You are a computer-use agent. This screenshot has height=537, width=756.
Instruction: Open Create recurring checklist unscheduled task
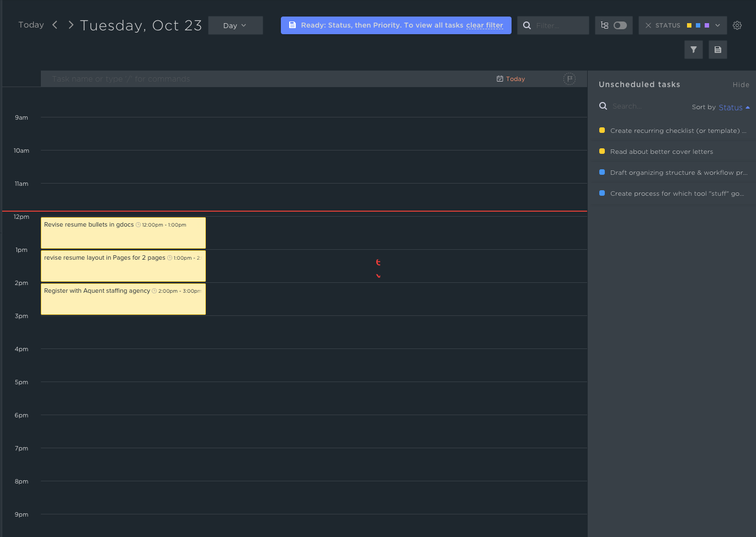(x=678, y=131)
